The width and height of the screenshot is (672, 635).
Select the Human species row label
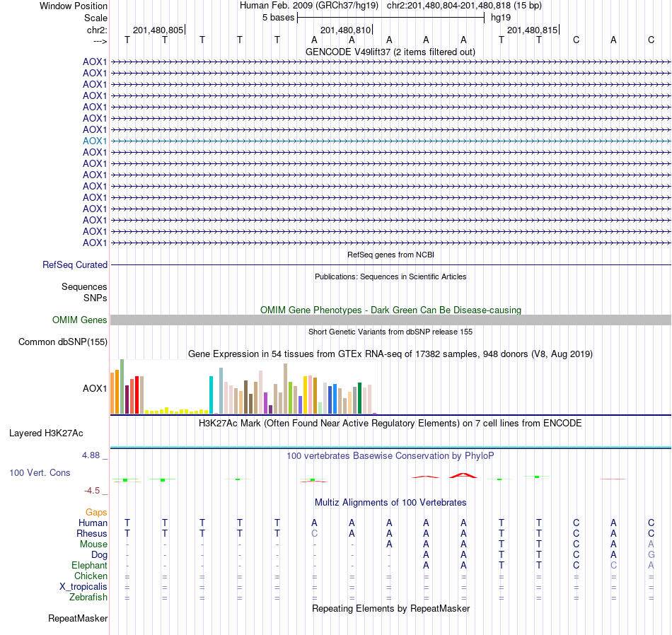93,523
